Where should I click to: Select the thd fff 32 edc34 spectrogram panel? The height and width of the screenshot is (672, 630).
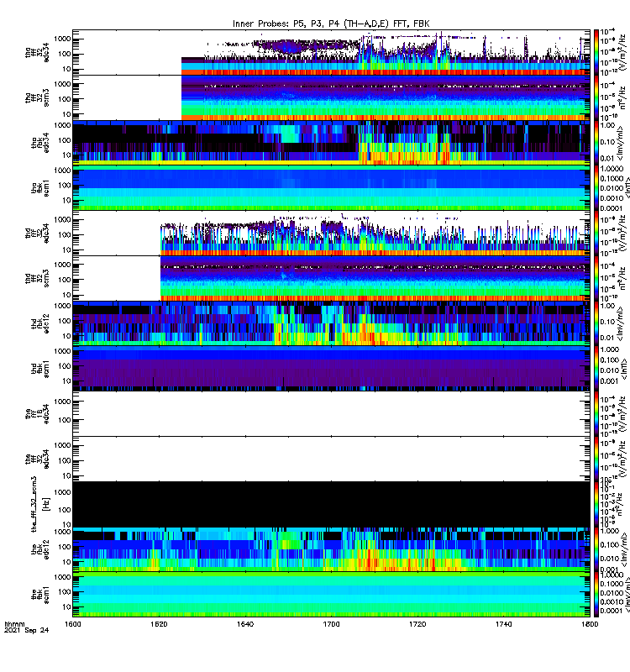331,234
